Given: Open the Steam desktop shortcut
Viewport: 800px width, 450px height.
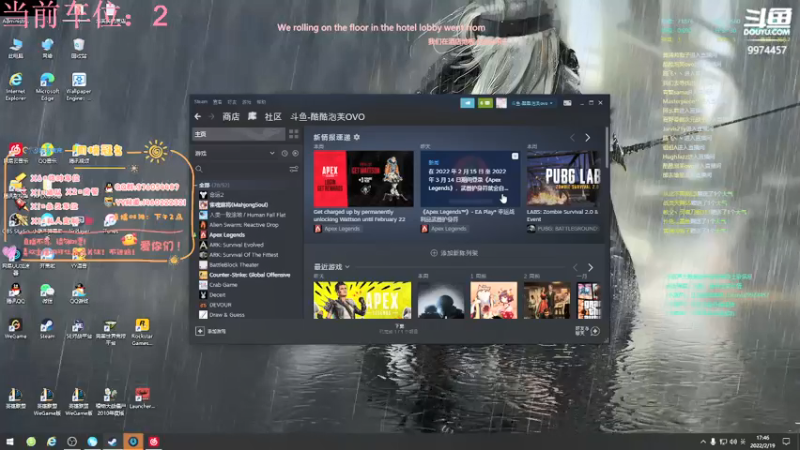Looking at the screenshot, I should 47,329.
